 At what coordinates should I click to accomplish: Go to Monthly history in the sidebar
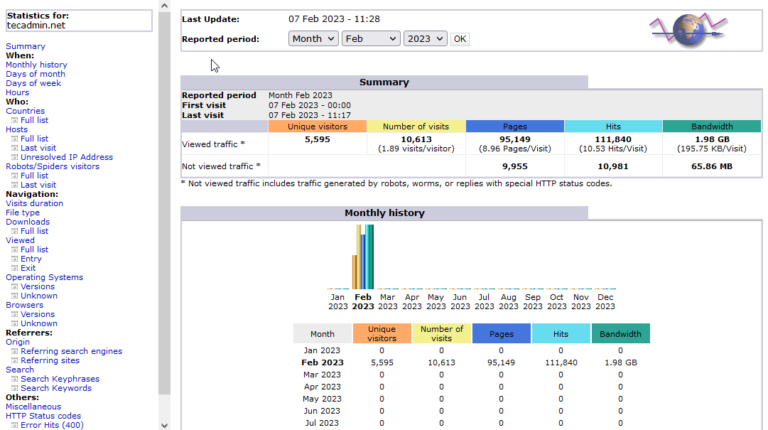coord(36,65)
